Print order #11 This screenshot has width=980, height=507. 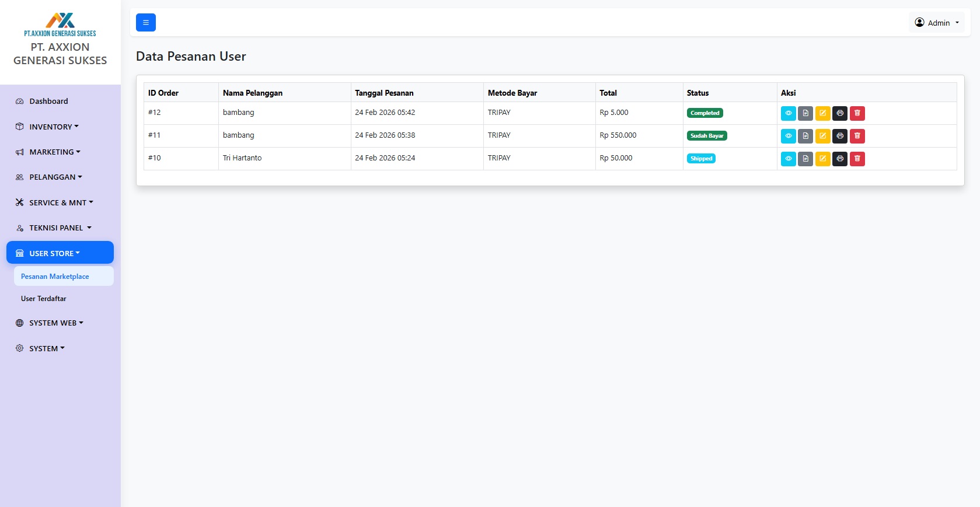[x=840, y=136]
